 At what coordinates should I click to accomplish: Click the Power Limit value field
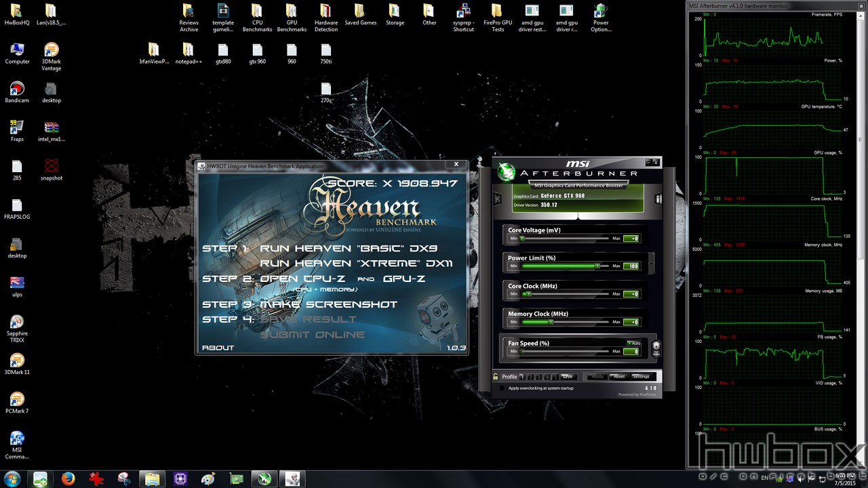click(x=631, y=266)
